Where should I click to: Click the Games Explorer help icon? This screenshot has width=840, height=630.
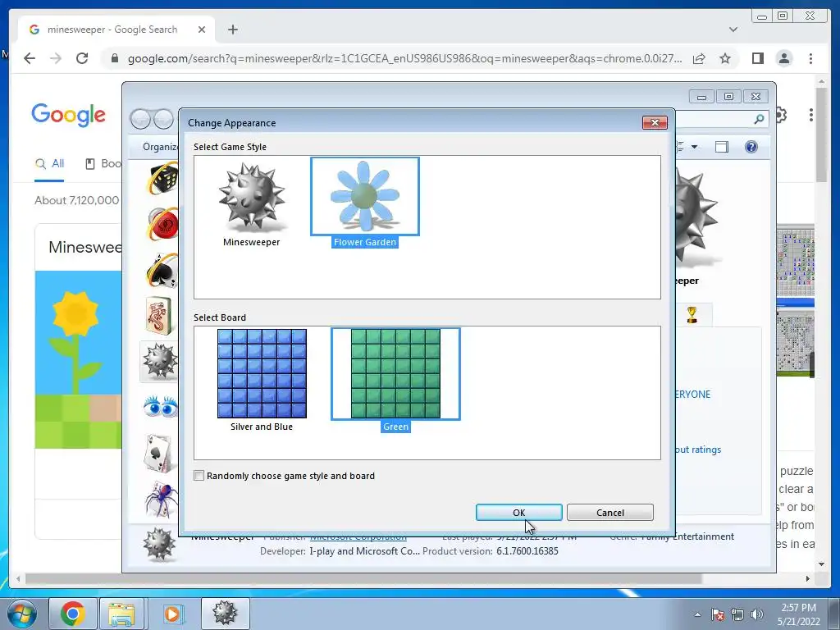click(751, 147)
